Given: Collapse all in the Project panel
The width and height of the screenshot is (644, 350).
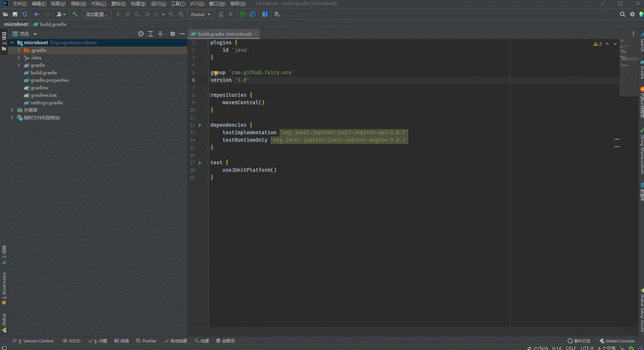Looking at the screenshot, I should tap(160, 34).
